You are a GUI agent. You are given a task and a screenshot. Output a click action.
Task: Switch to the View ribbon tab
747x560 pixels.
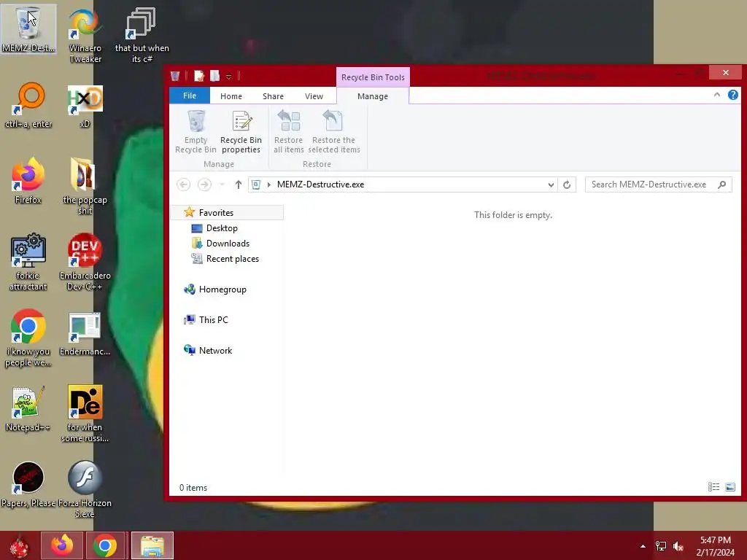[x=314, y=96]
